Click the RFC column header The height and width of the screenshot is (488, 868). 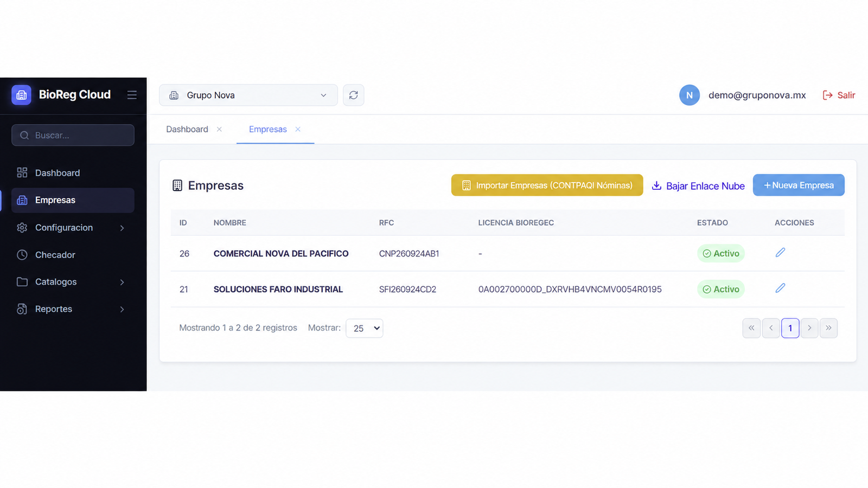[386, 222]
